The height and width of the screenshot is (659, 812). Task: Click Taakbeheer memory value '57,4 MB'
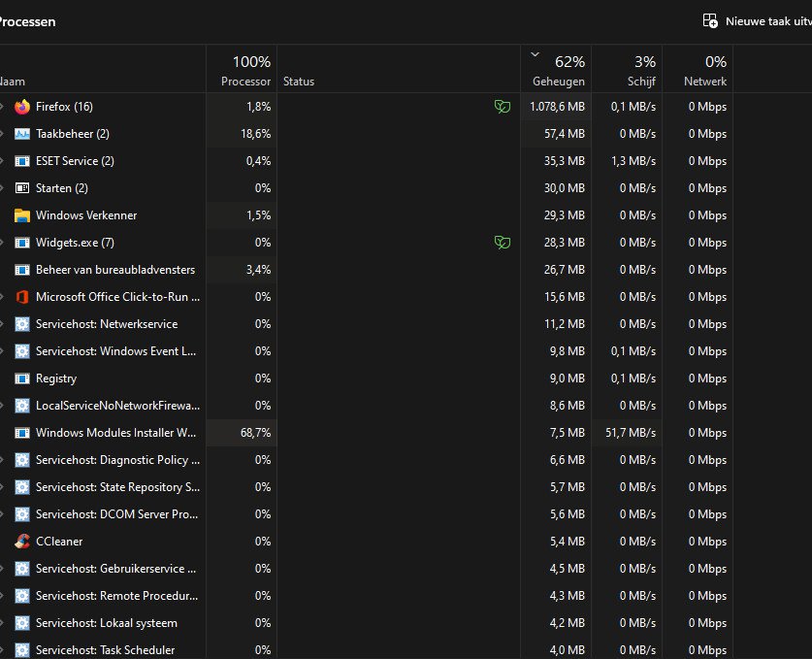coord(565,134)
